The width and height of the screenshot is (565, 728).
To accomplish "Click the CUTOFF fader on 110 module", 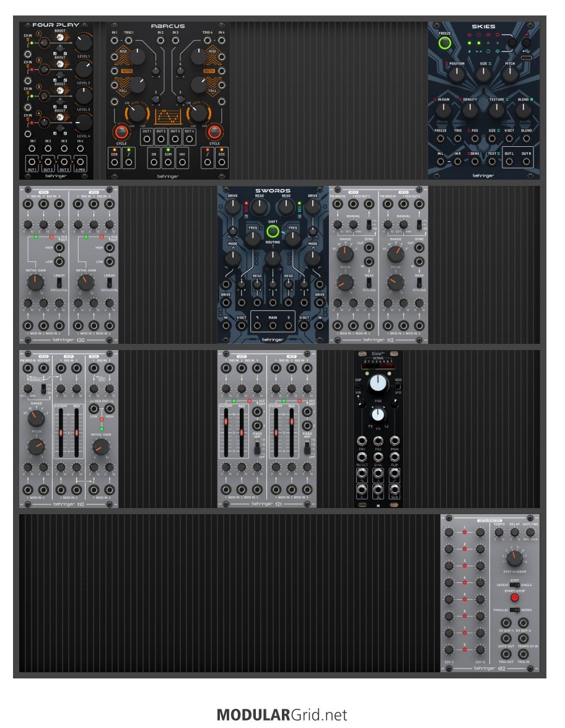I will coord(61,432).
